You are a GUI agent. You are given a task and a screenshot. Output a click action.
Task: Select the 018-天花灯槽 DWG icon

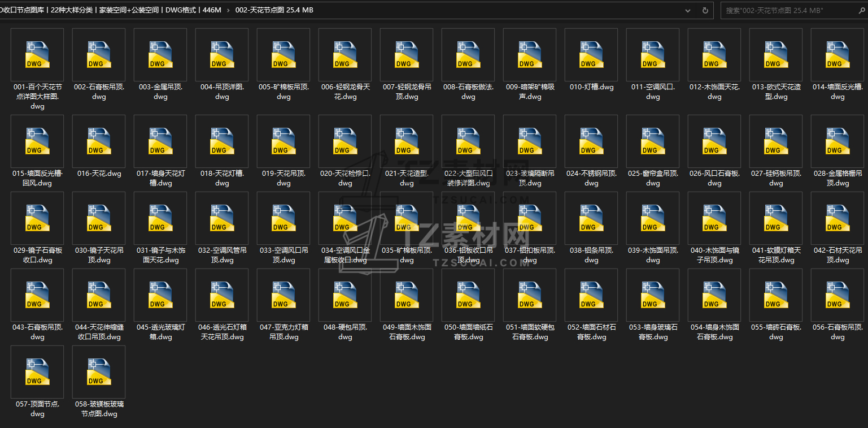pyautogui.click(x=222, y=141)
